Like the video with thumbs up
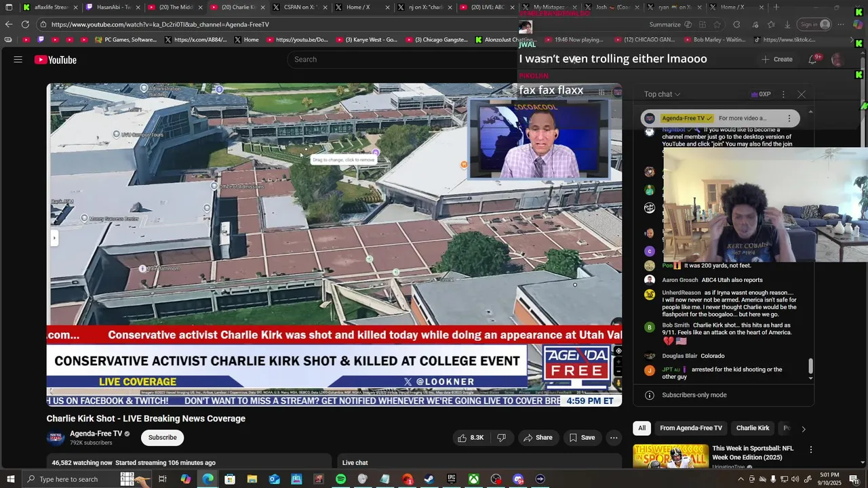This screenshot has width=868, height=488. pos(471,438)
